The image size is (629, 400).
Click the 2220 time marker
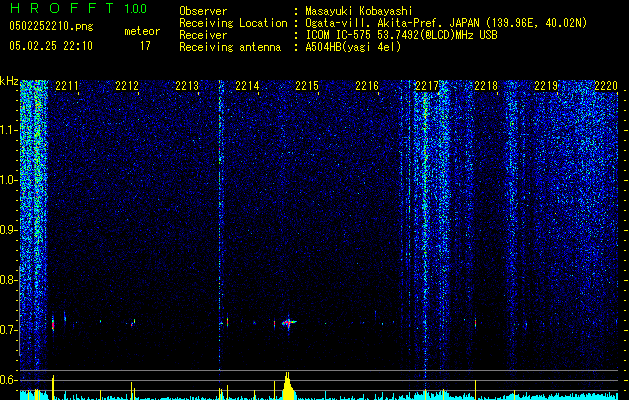click(606, 85)
